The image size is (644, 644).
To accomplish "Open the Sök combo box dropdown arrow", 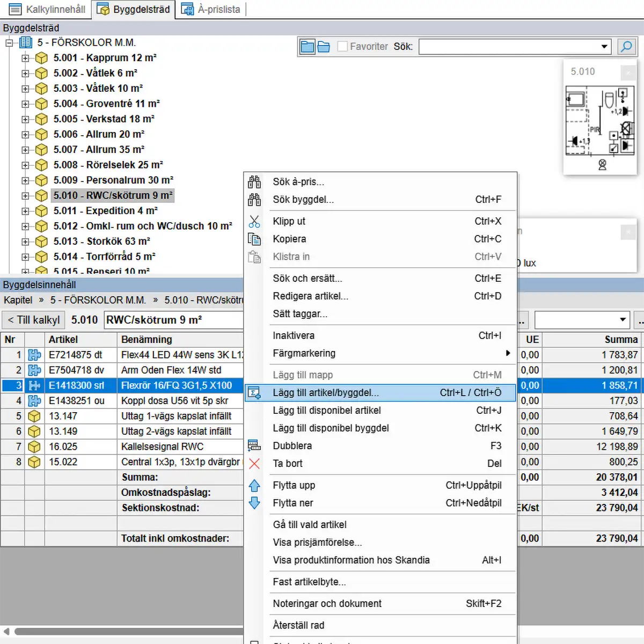I will 604,47.
